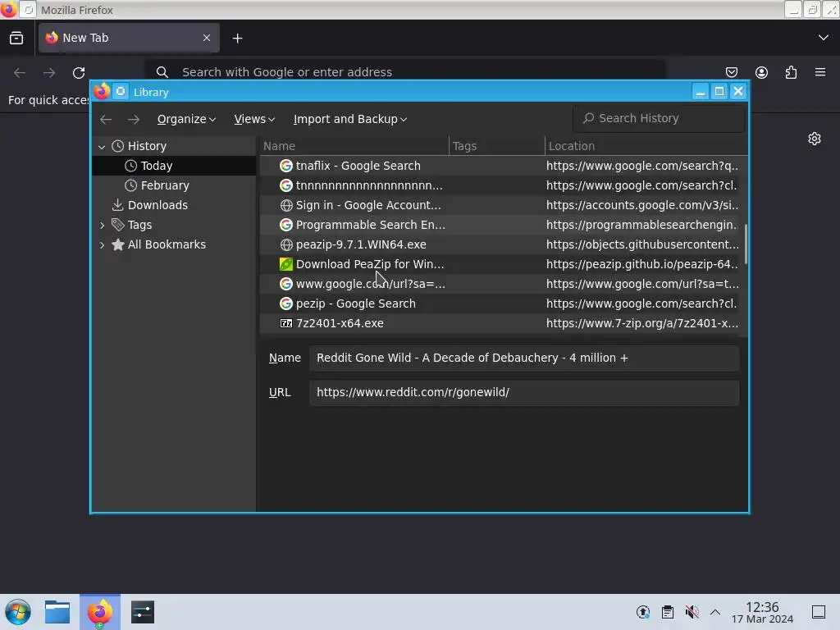840x630 pixels.
Task: Open the clock and date
Action: coord(762,612)
